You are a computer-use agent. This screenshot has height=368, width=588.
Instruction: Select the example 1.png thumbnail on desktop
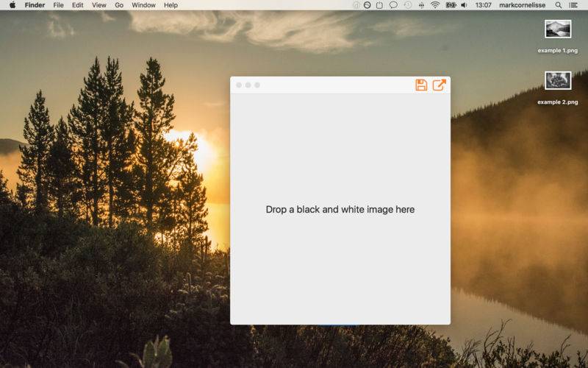tap(558, 29)
